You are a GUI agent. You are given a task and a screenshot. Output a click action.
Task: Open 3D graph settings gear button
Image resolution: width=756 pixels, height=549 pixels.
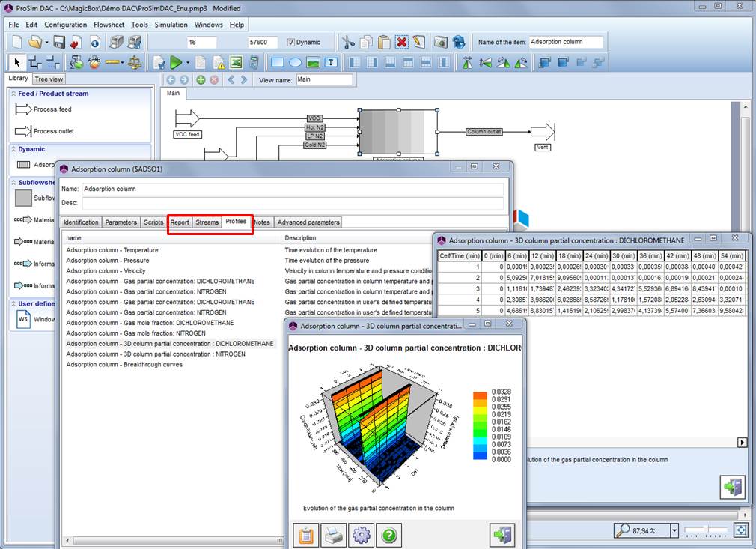(x=361, y=535)
